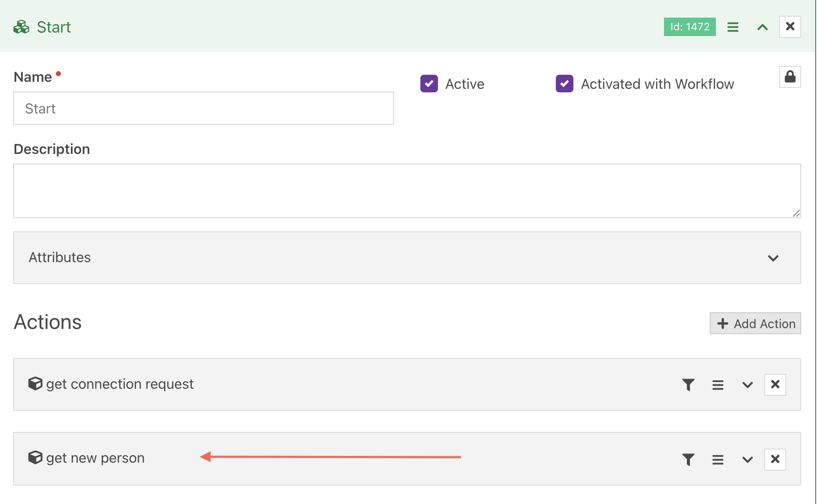817x504 pixels.
Task: Toggle Activated with Workflow checkbox
Action: 565,84
